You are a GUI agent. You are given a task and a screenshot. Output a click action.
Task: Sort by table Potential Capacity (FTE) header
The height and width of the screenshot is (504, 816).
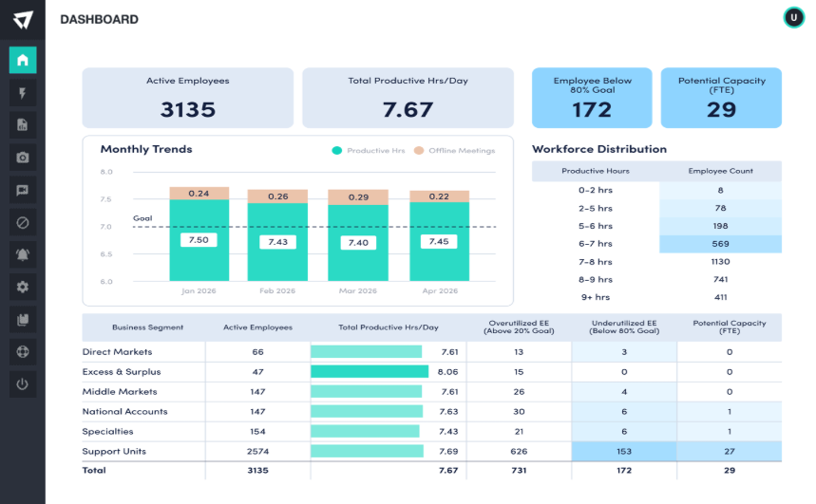click(730, 327)
